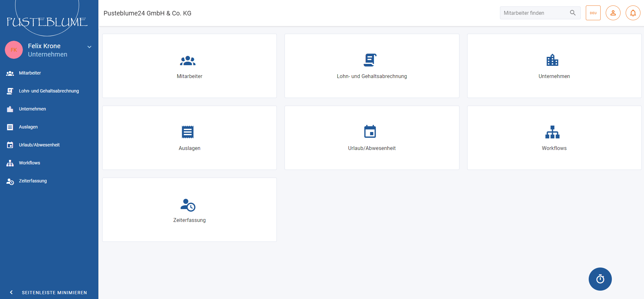The width and height of the screenshot is (644, 299).
Task: Click the Lohn- und Gehaltsabrechnung card label
Action: 372,76
